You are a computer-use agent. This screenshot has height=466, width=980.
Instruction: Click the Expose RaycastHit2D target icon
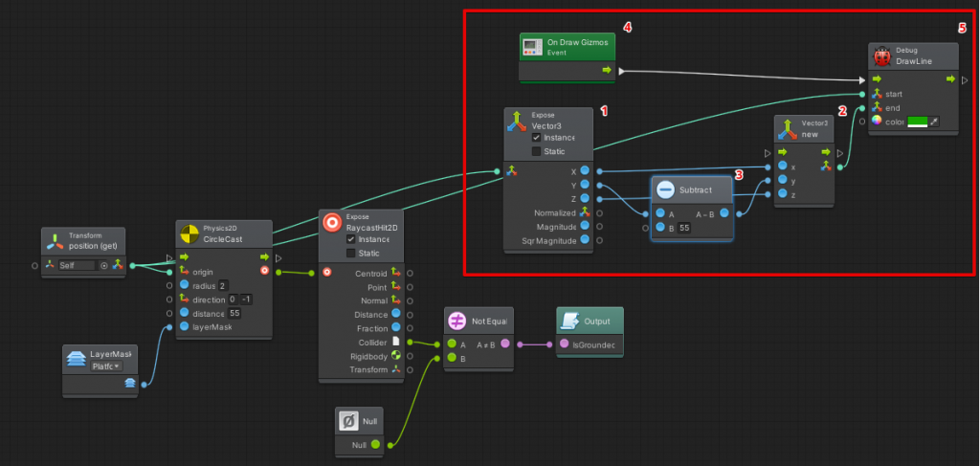pos(331,222)
